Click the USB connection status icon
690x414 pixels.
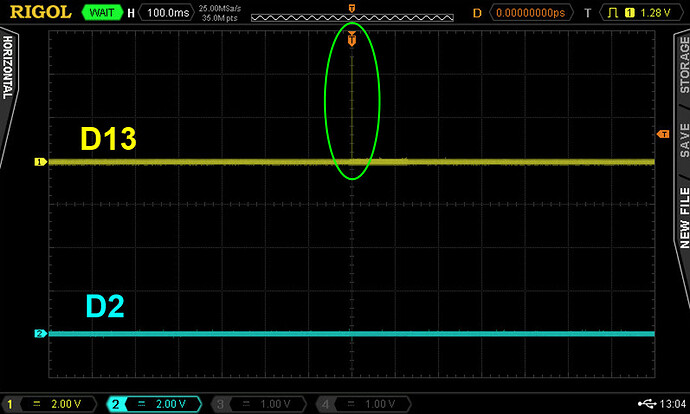(x=647, y=403)
